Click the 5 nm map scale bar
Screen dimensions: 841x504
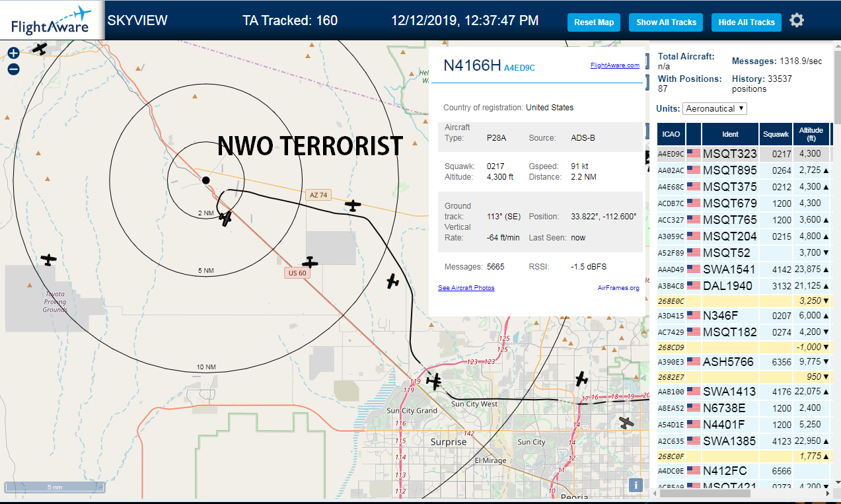point(55,487)
